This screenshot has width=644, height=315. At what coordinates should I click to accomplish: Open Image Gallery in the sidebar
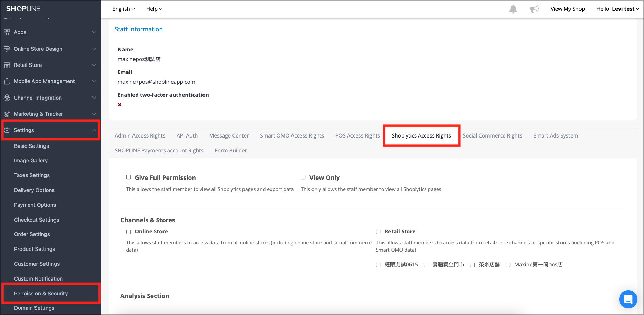[31, 161]
